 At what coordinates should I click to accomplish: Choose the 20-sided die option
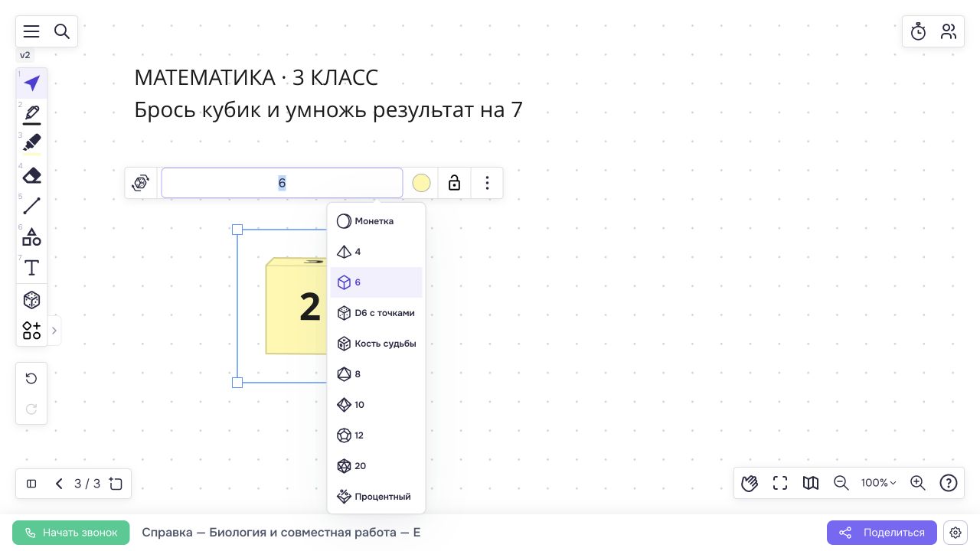tap(376, 466)
